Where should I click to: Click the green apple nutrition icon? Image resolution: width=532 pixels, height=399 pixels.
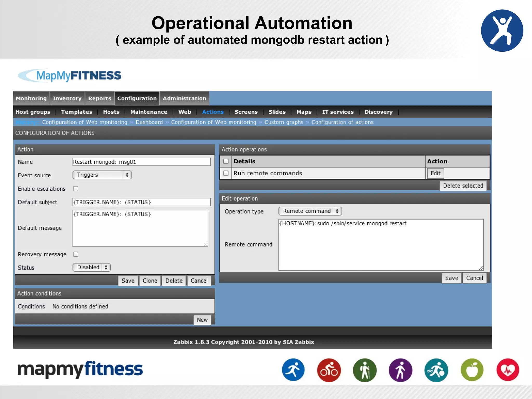tap(472, 370)
